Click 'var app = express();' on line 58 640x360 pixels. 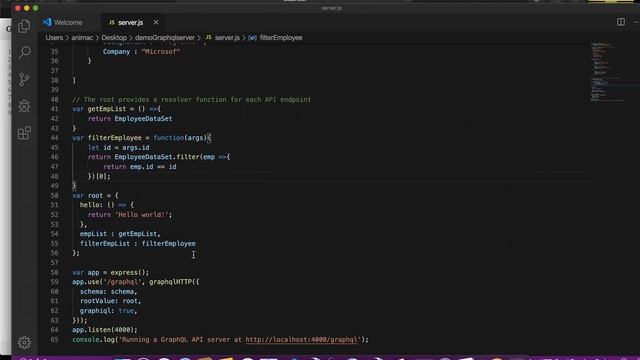click(111, 272)
